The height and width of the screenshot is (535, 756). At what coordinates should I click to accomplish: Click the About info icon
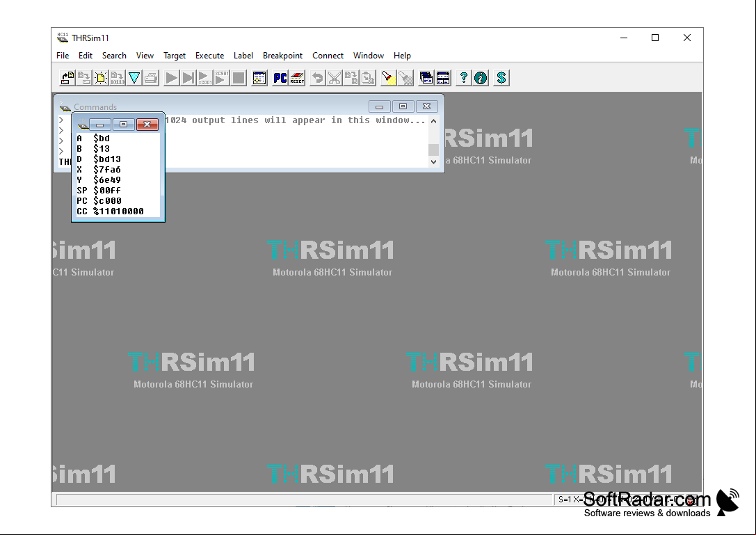click(x=481, y=78)
